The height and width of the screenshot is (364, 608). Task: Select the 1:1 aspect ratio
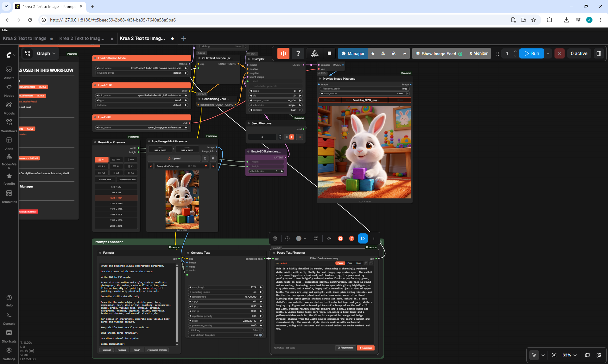click(102, 160)
